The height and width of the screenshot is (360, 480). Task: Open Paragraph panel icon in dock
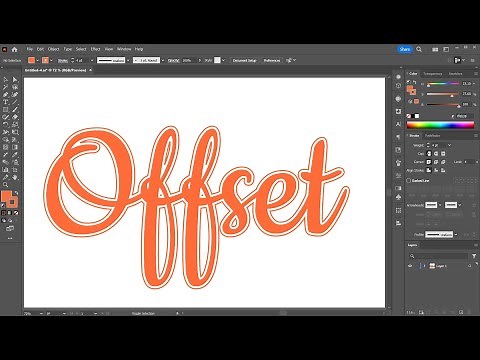[398, 137]
